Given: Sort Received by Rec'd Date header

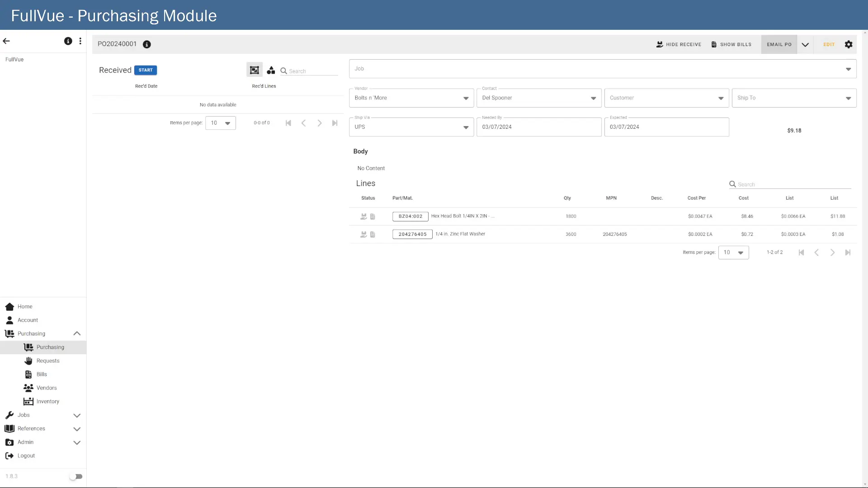Looking at the screenshot, I should point(146,86).
